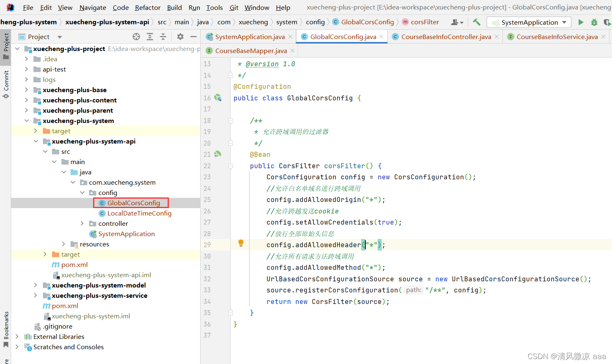Click xuecheng-plus-system-api breadcrumb
Viewport: 612px width, 364px height.
(107, 22)
